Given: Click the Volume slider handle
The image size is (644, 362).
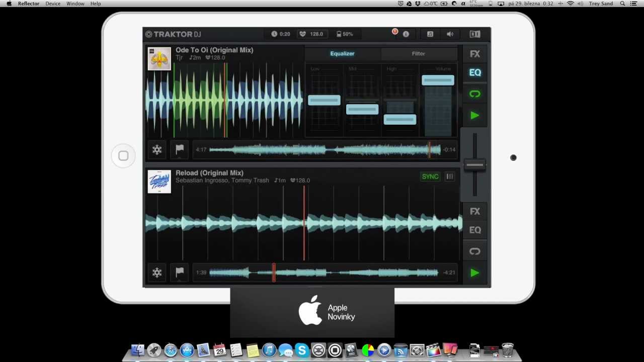Looking at the screenshot, I should pyautogui.click(x=438, y=80).
